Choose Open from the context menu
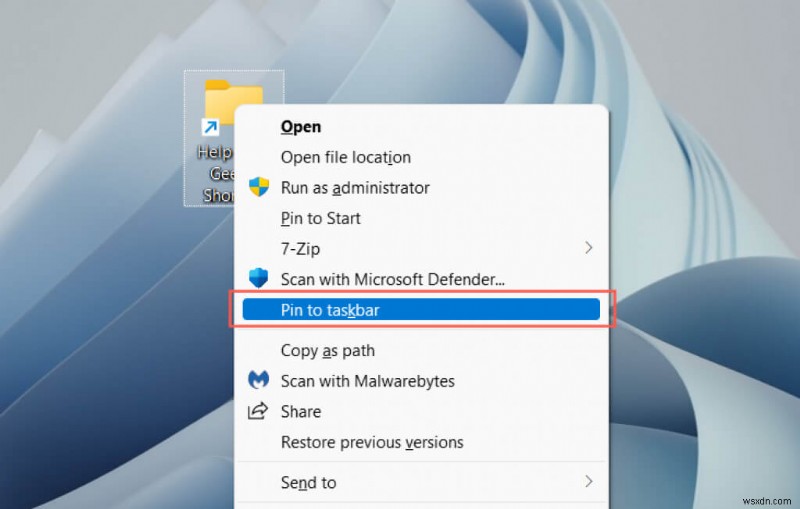 tap(421, 126)
